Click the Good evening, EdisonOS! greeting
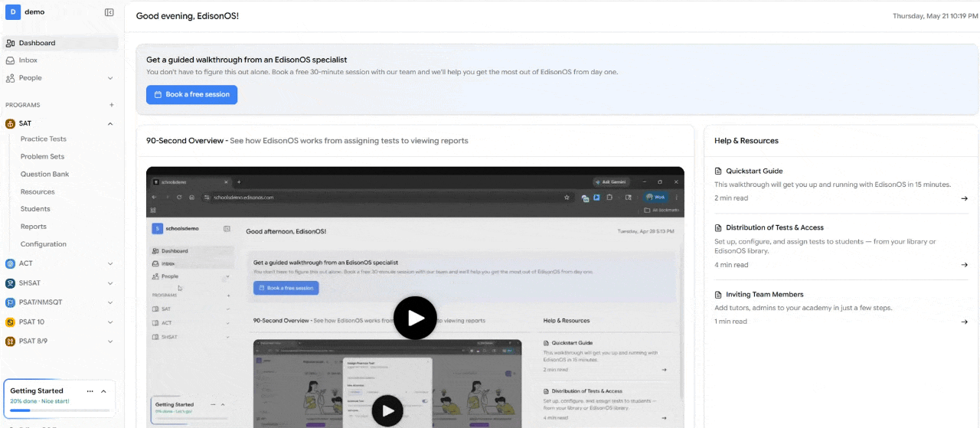This screenshot has height=428, width=980. 188,15
